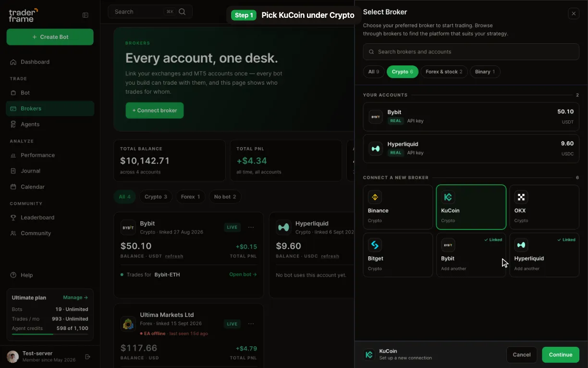
Task: Collapse the sidebar with the panel icon
Action: click(86, 15)
